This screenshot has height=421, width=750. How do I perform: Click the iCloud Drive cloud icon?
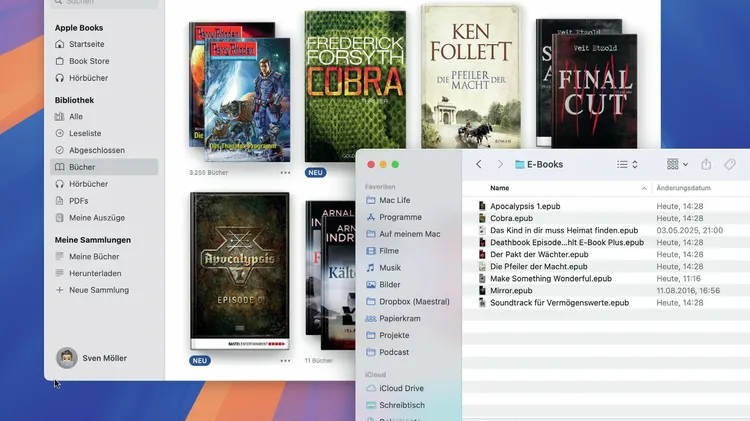371,388
